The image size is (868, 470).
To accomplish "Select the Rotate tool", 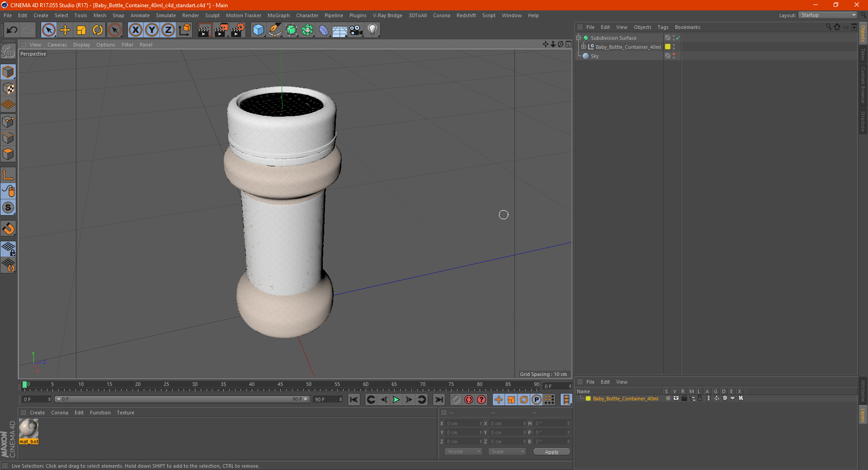I will (x=98, y=30).
